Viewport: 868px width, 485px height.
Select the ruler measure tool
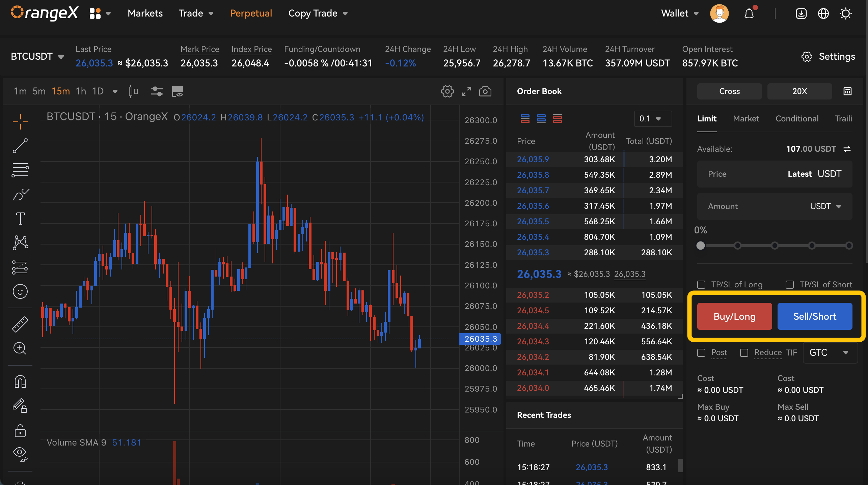point(20,324)
